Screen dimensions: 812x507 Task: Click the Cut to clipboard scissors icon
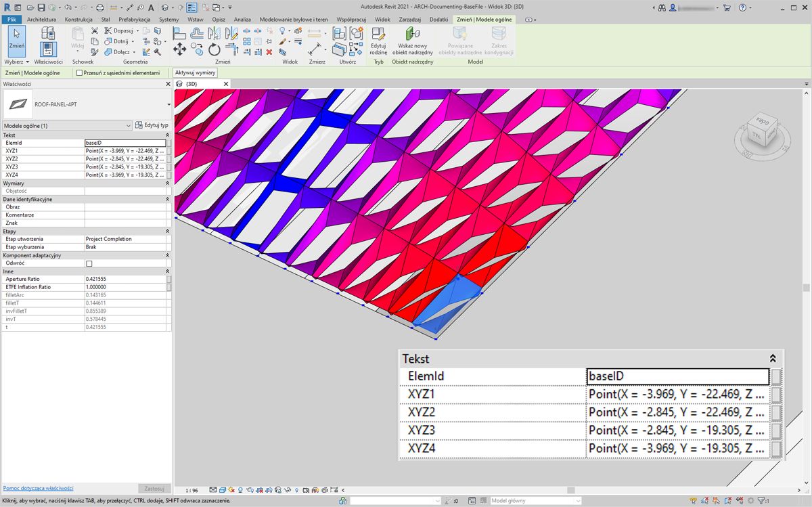[95, 31]
